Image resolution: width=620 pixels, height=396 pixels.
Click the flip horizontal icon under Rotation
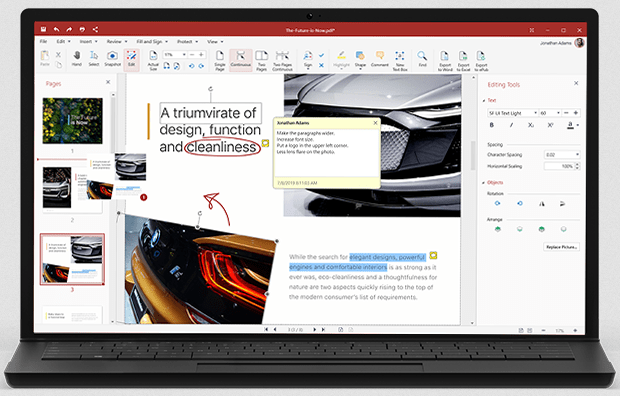coord(542,204)
